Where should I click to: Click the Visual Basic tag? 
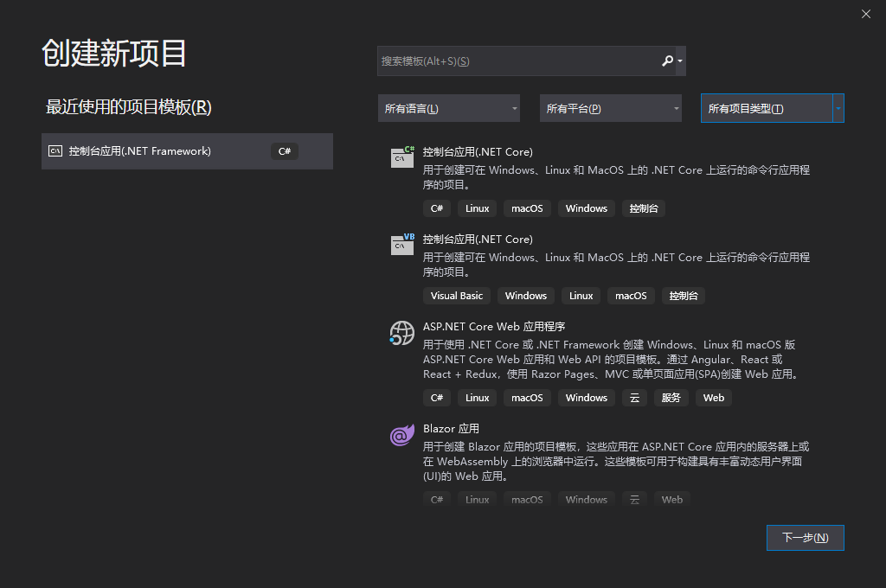click(x=457, y=296)
